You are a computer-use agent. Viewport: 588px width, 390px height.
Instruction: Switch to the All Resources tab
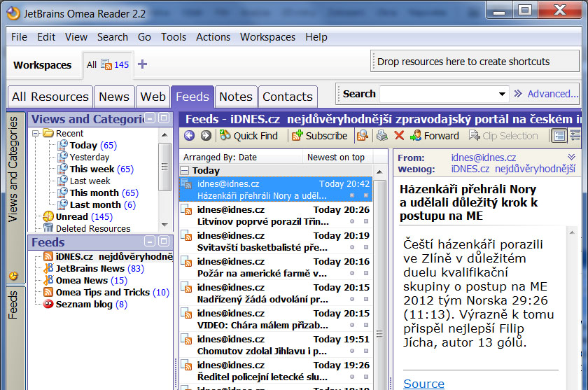point(50,97)
